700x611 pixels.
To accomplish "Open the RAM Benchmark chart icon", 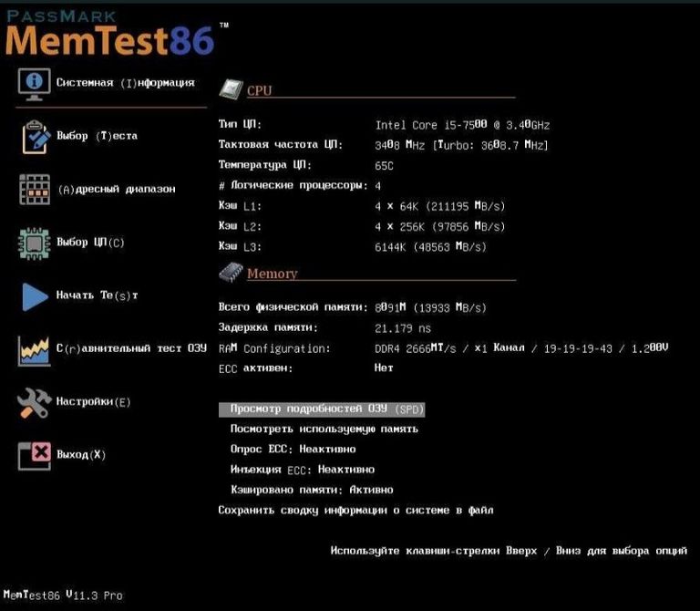I will [35, 349].
